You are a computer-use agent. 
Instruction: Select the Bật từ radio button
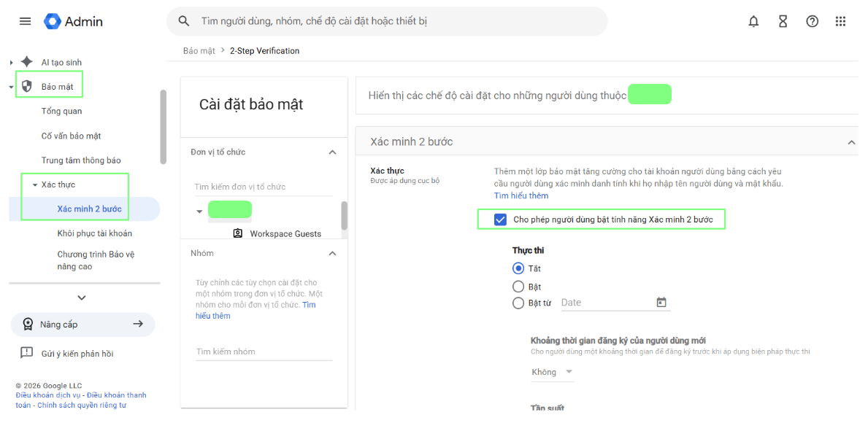click(x=518, y=303)
